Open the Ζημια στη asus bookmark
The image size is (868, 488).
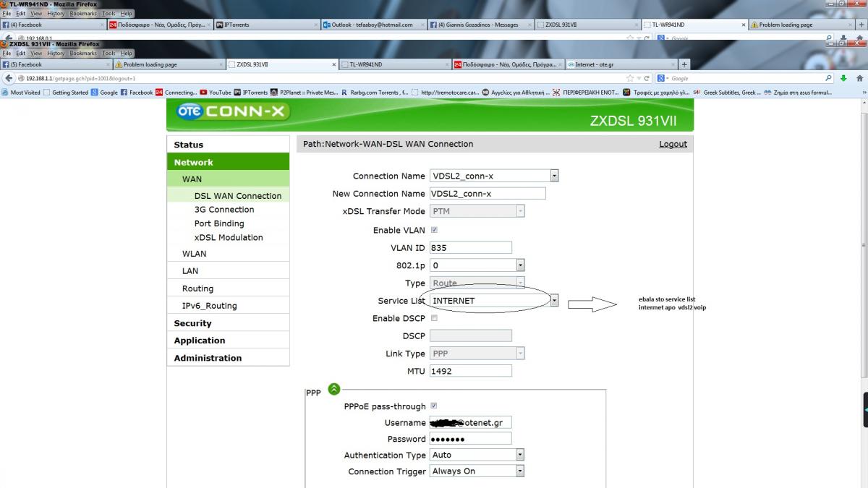pyautogui.click(x=797, y=93)
